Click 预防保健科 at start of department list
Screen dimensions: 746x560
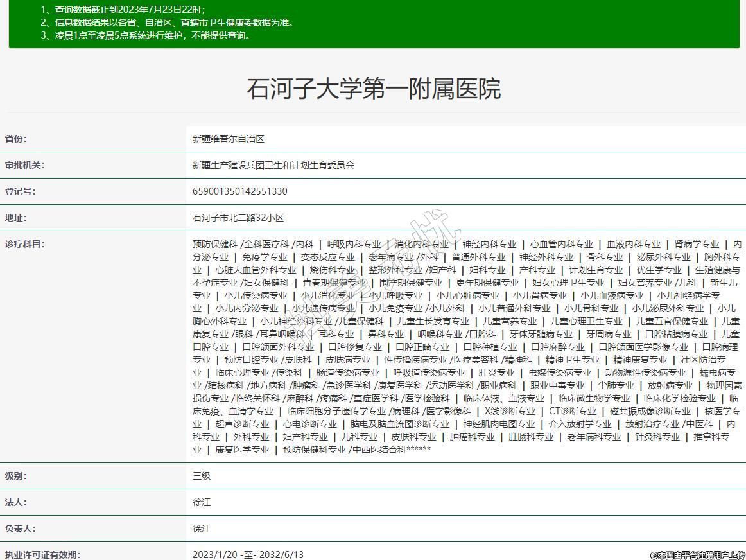pyautogui.click(x=215, y=244)
